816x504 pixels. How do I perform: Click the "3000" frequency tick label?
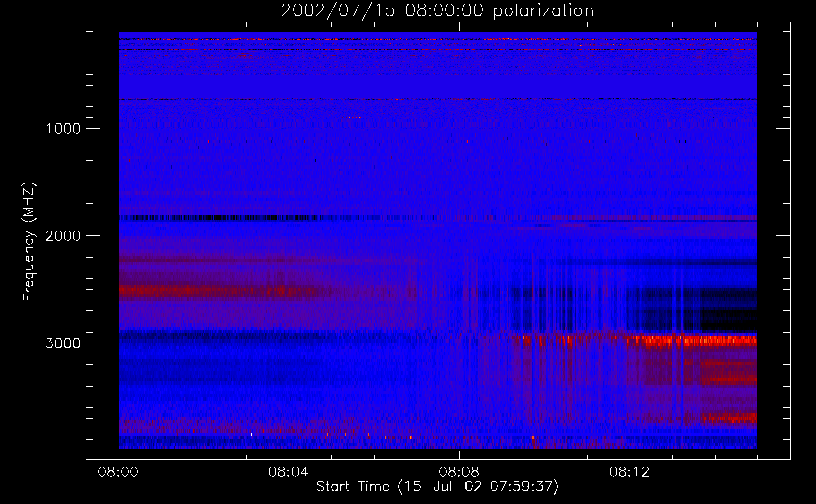coord(63,343)
